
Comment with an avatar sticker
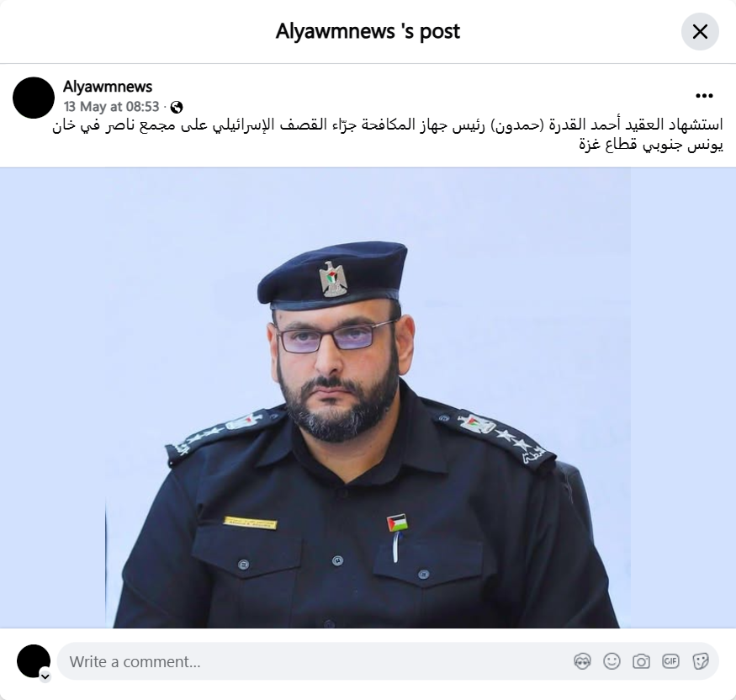(582, 661)
